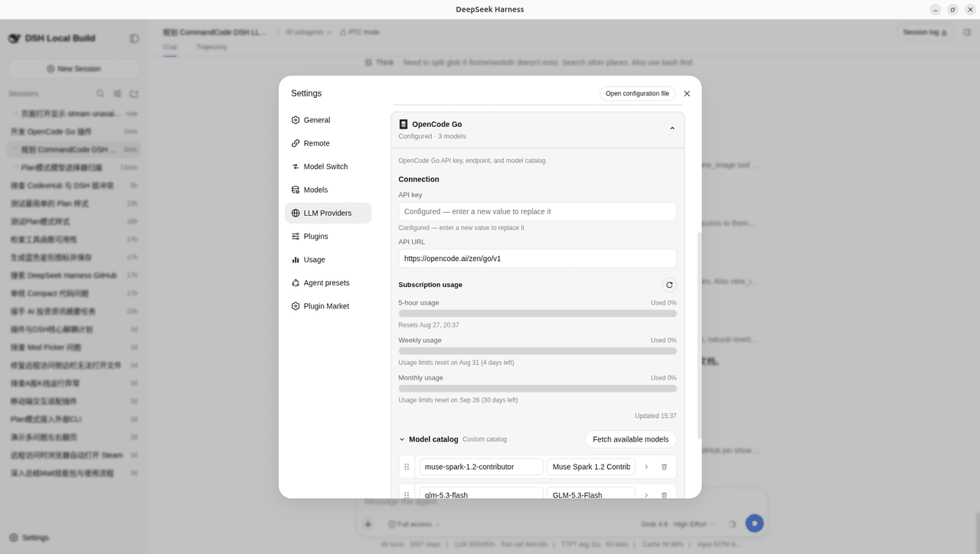
Task: Click the blue send button in composer
Action: tap(754, 523)
